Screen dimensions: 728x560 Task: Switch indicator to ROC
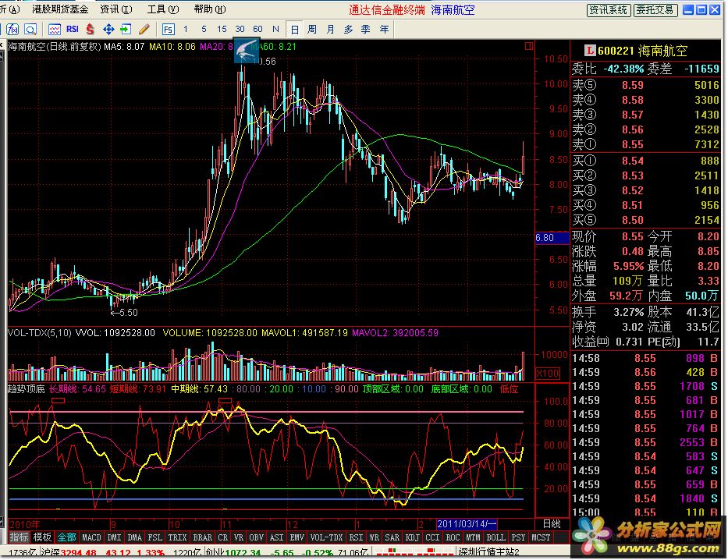(453, 537)
